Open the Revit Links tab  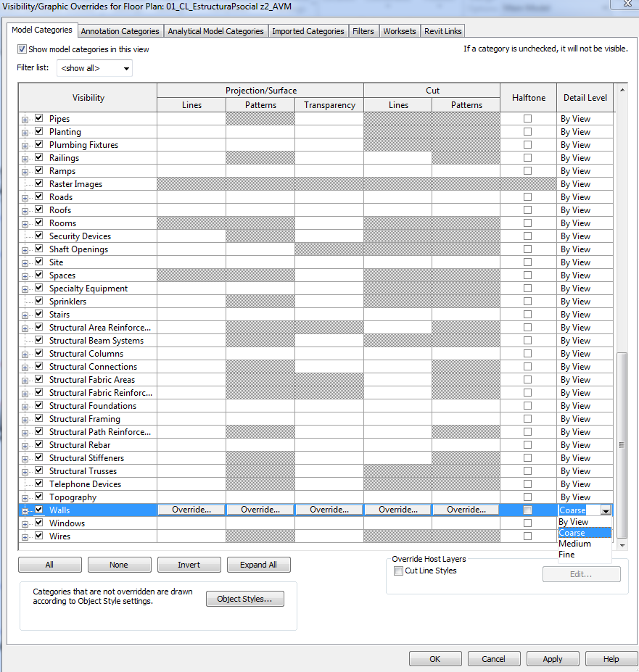pyautogui.click(x=442, y=31)
